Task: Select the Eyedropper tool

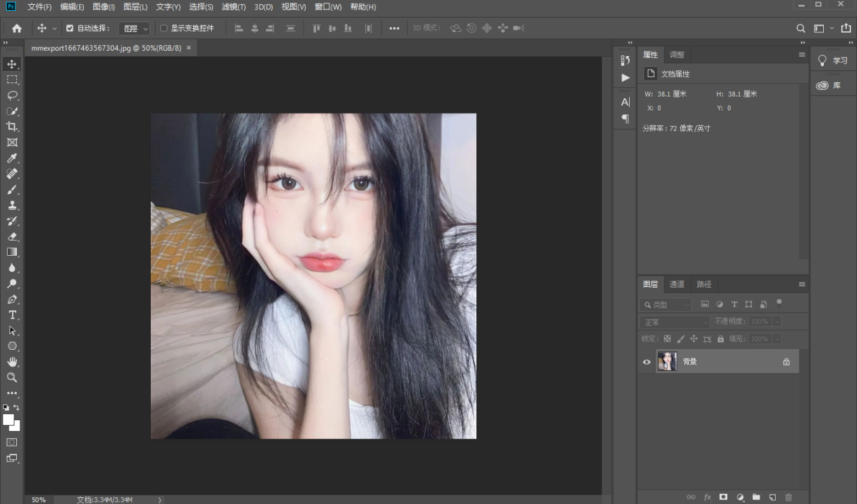Action: (x=12, y=158)
